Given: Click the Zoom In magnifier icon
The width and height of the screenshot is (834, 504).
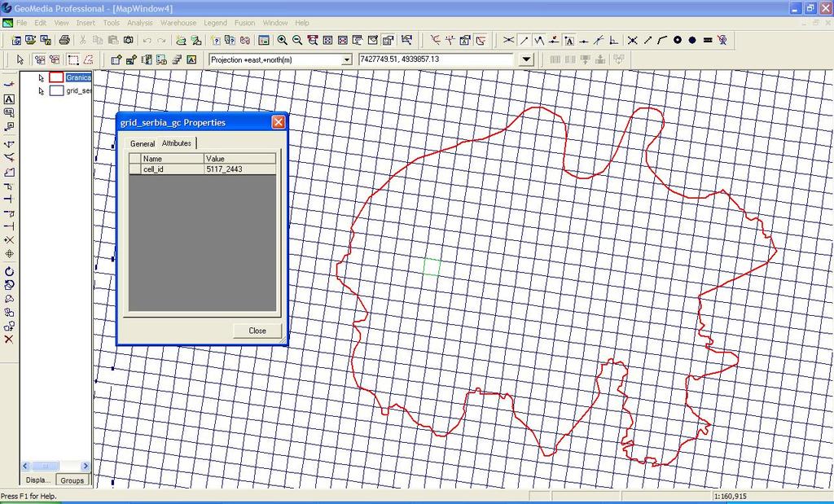Looking at the screenshot, I should click(x=283, y=40).
